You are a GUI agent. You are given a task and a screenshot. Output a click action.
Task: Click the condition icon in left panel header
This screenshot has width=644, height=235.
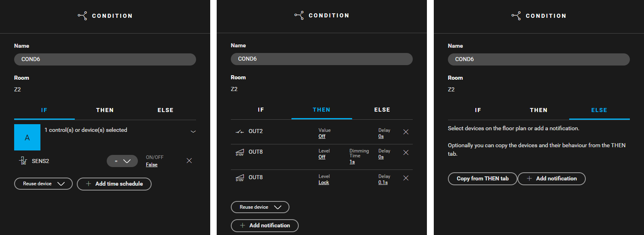point(82,16)
